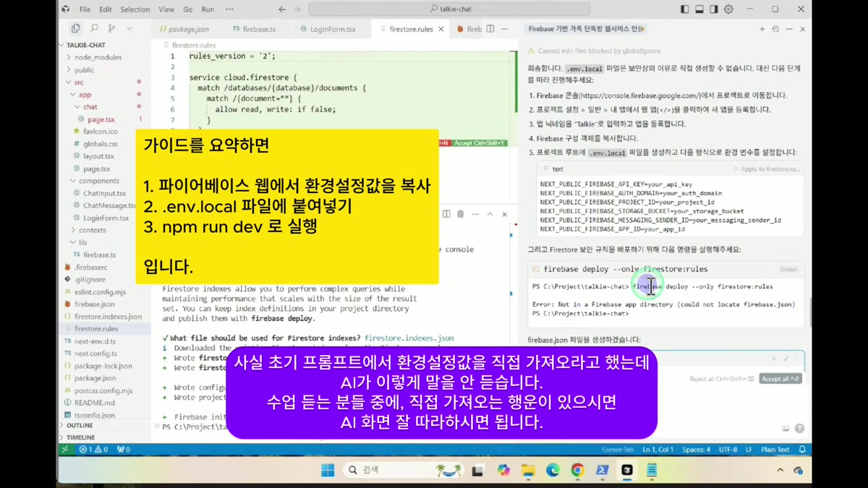Open the Run menu
This screenshot has height=488, width=868.
click(x=208, y=9)
